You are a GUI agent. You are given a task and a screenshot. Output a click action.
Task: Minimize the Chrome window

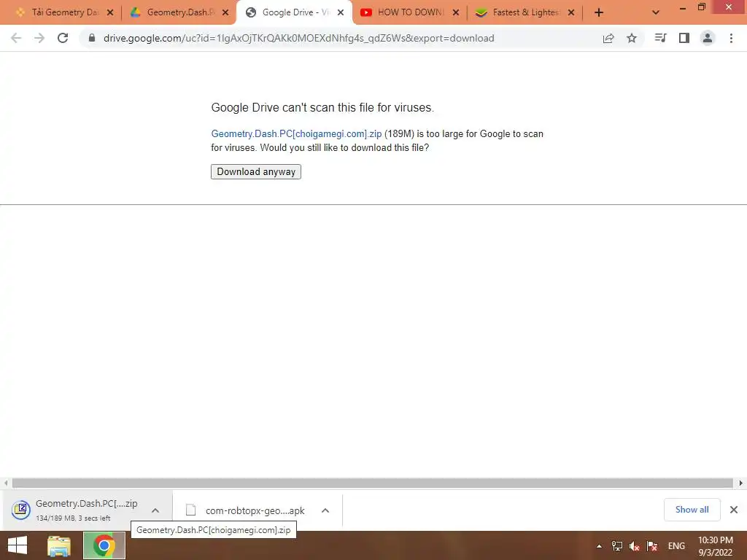tap(683, 7)
